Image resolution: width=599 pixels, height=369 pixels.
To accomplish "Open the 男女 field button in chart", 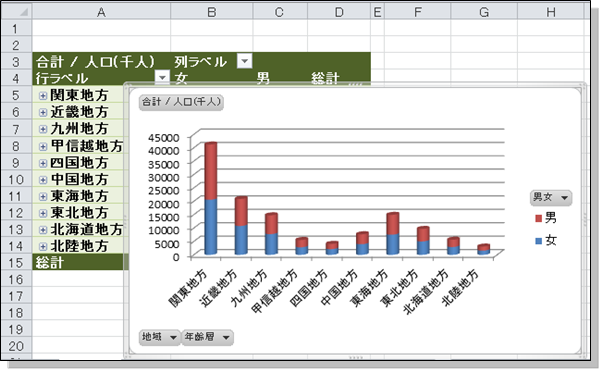I will pyautogui.click(x=550, y=197).
